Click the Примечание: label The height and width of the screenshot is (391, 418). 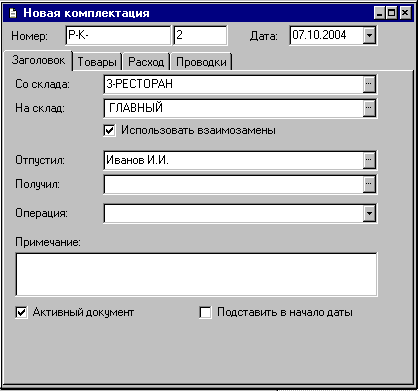tap(48, 242)
